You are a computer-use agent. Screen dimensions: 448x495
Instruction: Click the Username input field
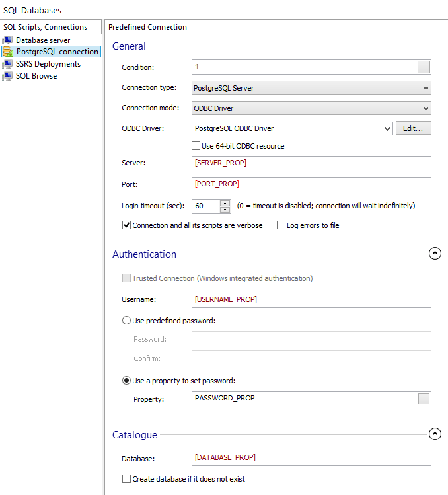click(311, 300)
